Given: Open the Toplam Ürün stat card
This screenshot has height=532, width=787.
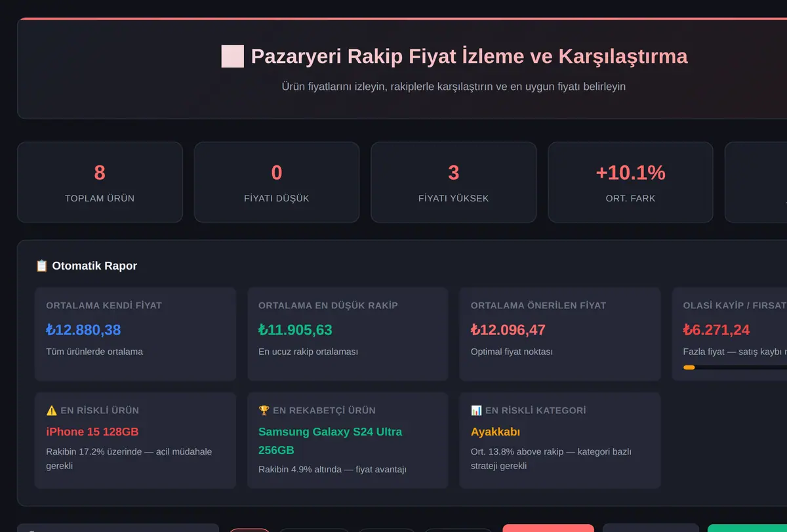Looking at the screenshot, I should pos(100,182).
